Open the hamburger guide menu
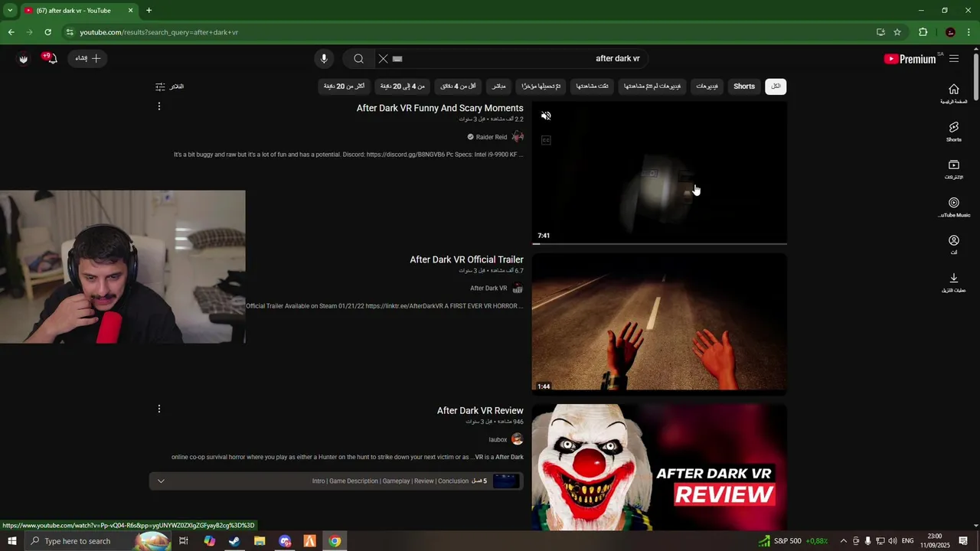980x551 pixels. [954, 58]
